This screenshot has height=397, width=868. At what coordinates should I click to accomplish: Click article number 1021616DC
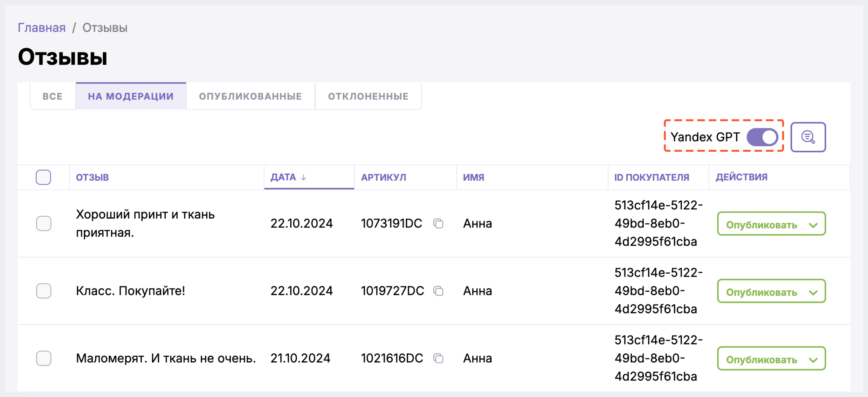392,358
